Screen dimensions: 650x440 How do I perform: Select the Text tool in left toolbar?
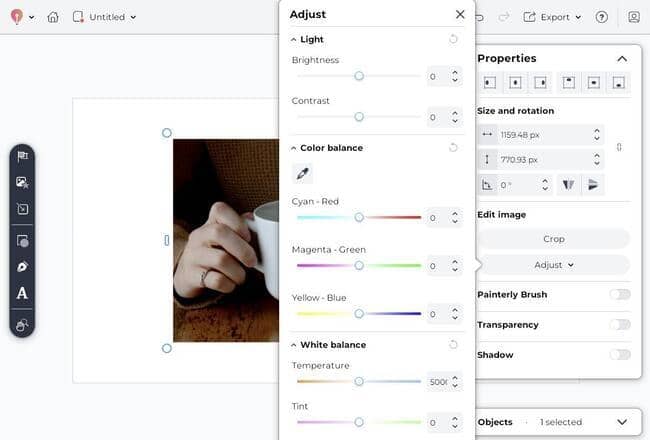(x=22, y=293)
